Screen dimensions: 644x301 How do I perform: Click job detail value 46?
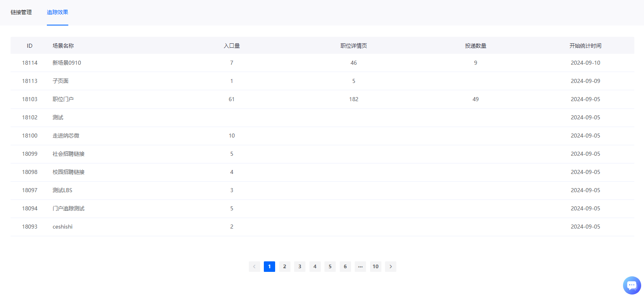coord(354,63)
